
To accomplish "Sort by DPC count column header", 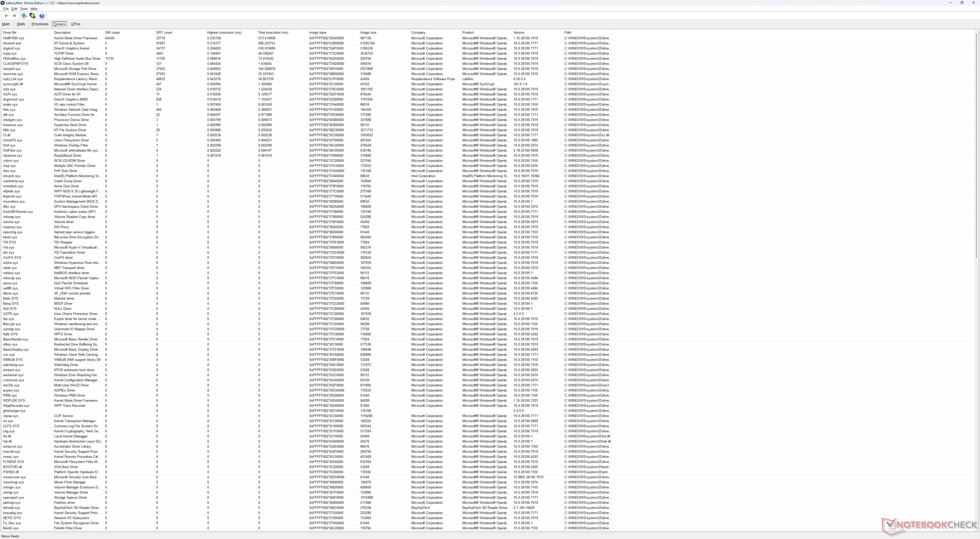I will click(180, 33).
